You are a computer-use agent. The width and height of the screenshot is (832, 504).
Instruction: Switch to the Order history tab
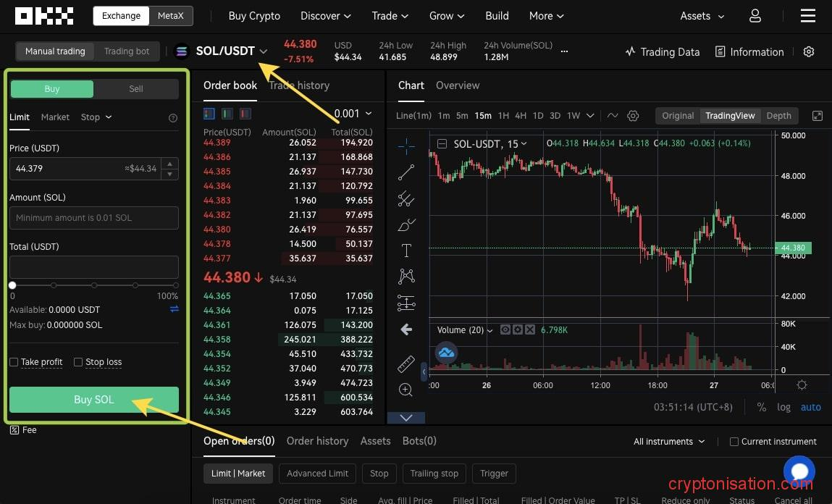317,441
